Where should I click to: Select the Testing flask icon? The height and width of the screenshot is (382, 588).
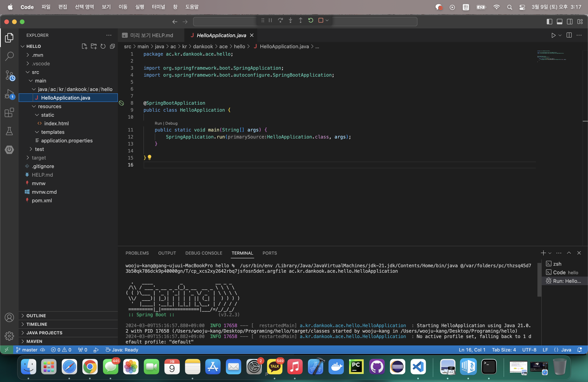click(9, 131)
